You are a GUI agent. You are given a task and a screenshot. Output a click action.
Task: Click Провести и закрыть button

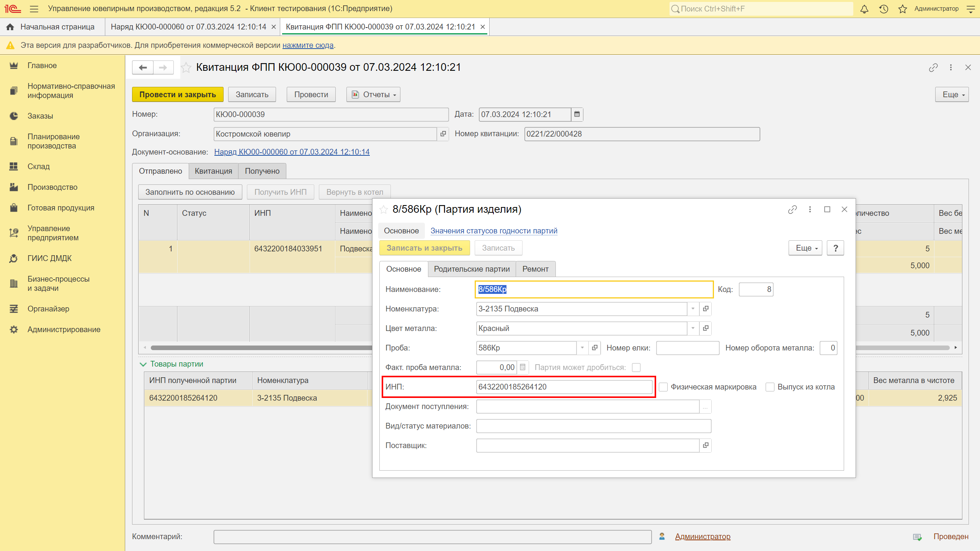(178, 95)
